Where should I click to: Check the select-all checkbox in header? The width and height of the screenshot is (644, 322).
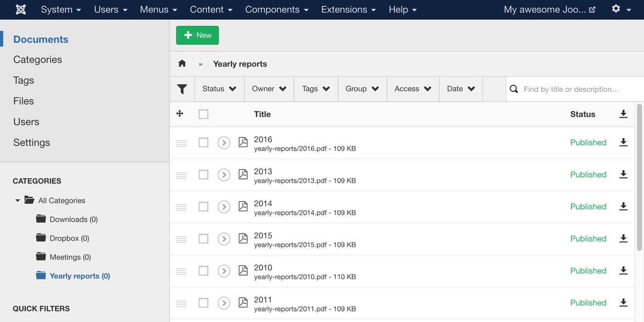(203, 114)
